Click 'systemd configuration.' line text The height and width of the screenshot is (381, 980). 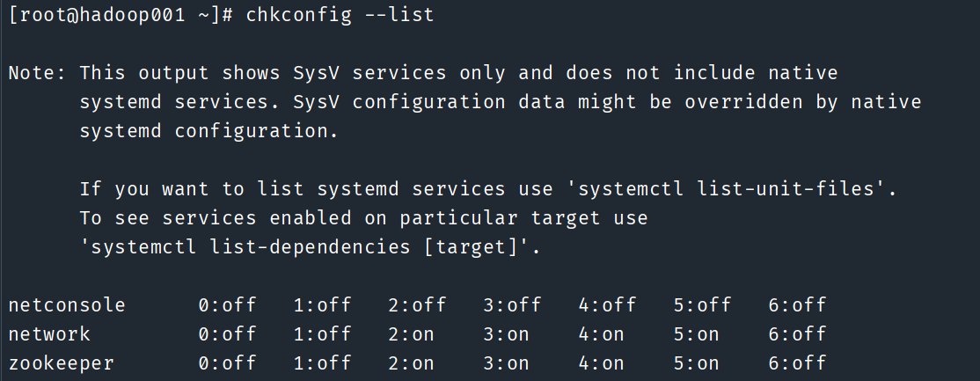(x=208, y=131)
